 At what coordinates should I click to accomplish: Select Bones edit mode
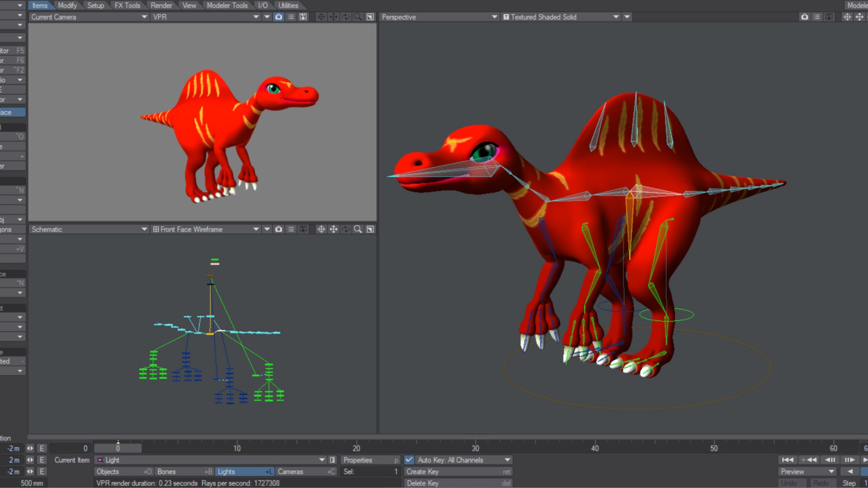coord(184,471)
